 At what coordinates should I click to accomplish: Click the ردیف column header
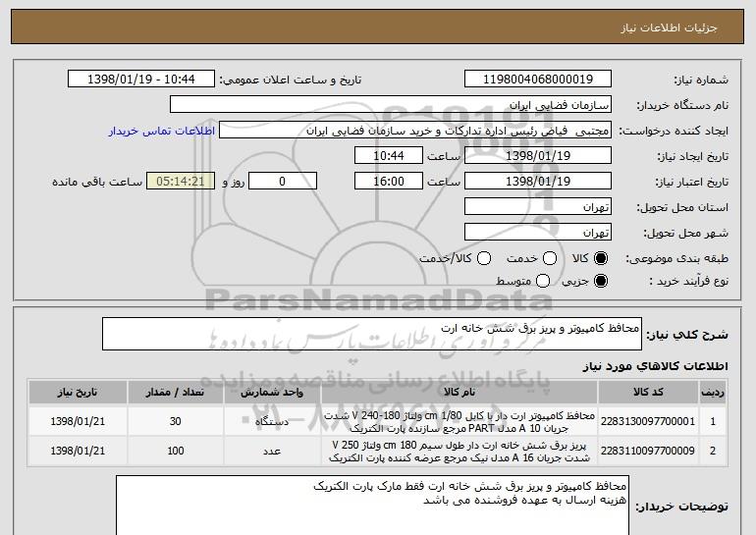tap(713, 393)
